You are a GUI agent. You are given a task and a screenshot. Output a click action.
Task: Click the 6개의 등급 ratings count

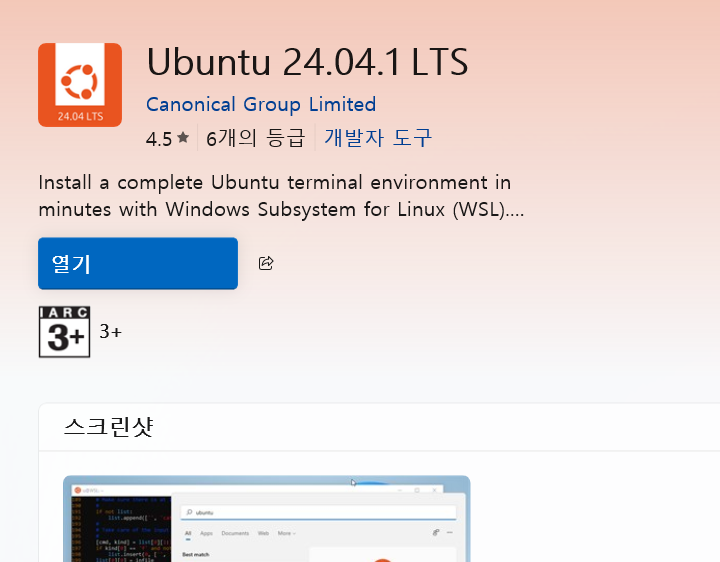coord(255,138)
